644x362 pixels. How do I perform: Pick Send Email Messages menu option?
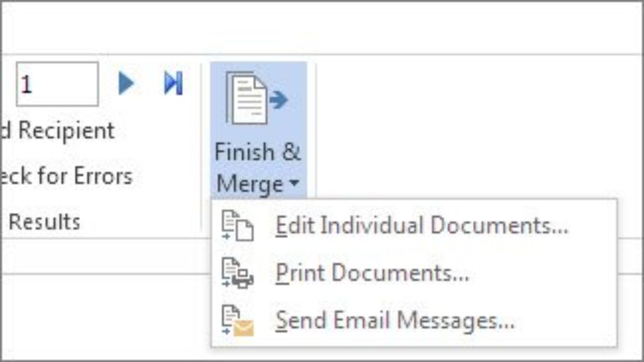click(x=395, y=321)
